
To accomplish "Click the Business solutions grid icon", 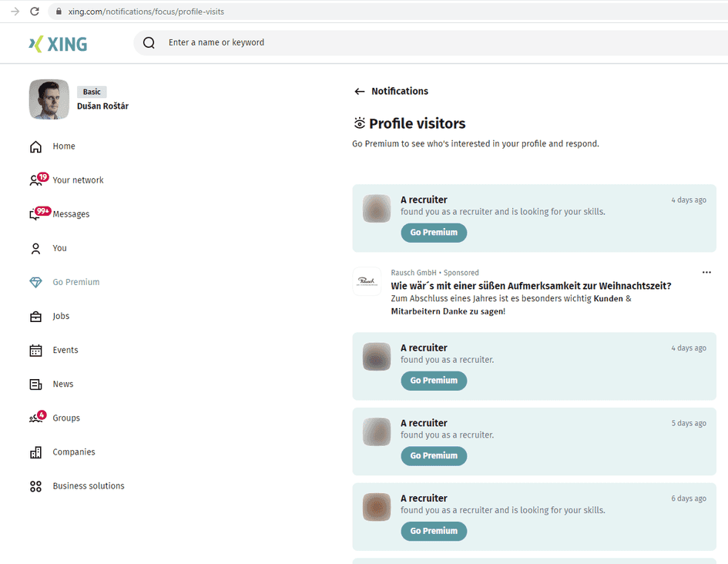I will click(35, 485).
